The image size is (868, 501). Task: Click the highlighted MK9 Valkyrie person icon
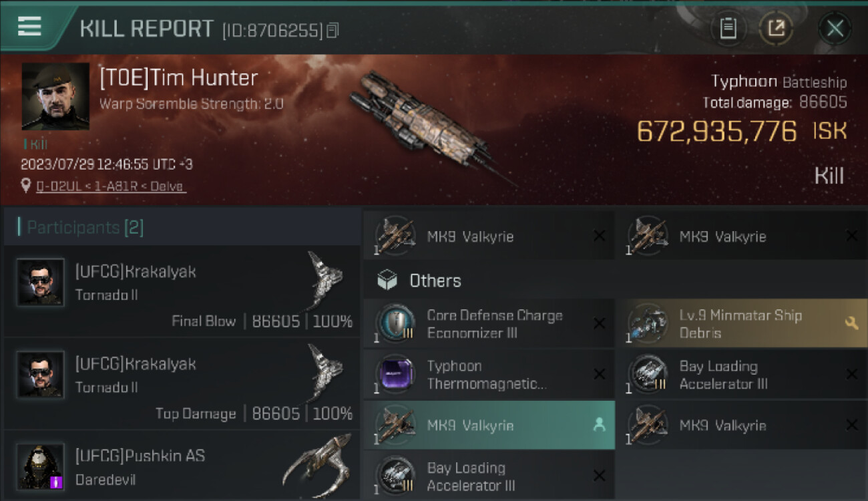click(x=599, y=425)
